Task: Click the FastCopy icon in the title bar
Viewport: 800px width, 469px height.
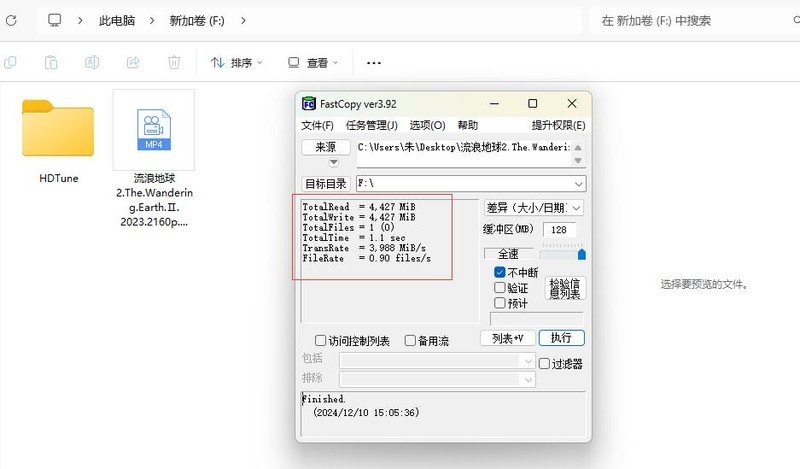Action: (x=309, y=104)
